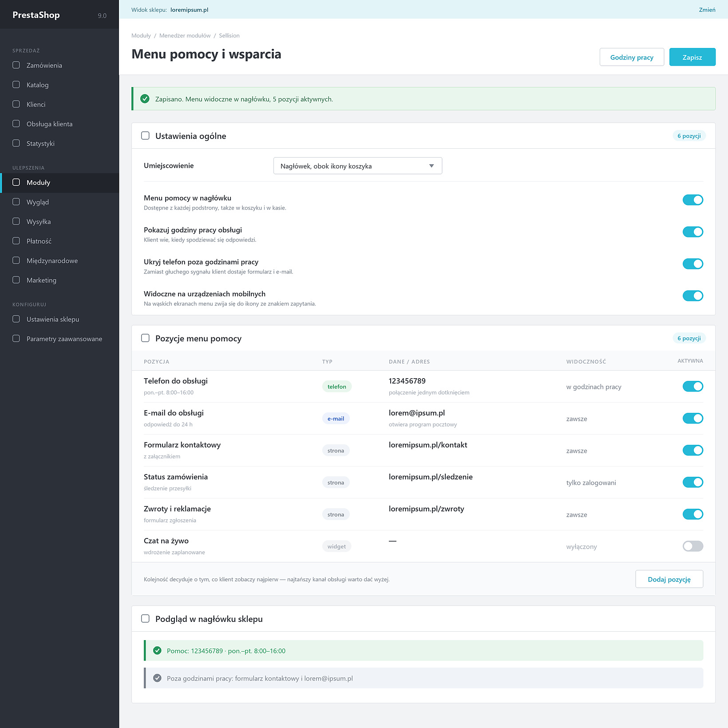
Task: Enable the Czat na żywo position
Action: click(x=692, y=546)
